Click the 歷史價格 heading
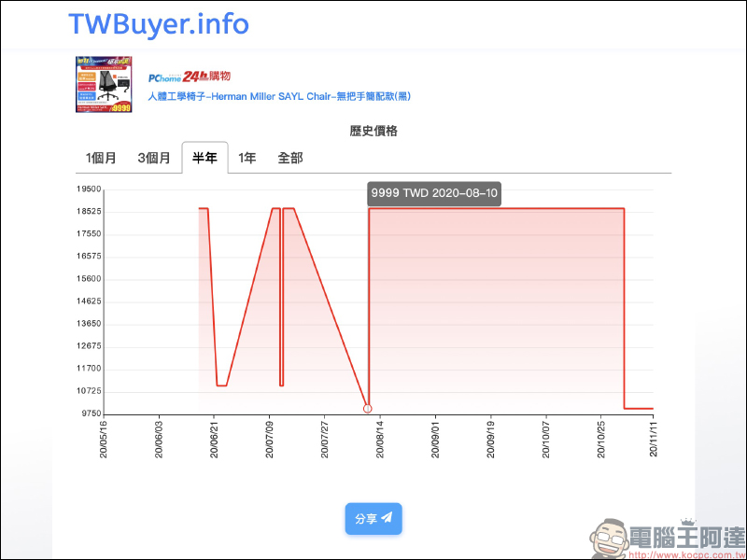 373,131
